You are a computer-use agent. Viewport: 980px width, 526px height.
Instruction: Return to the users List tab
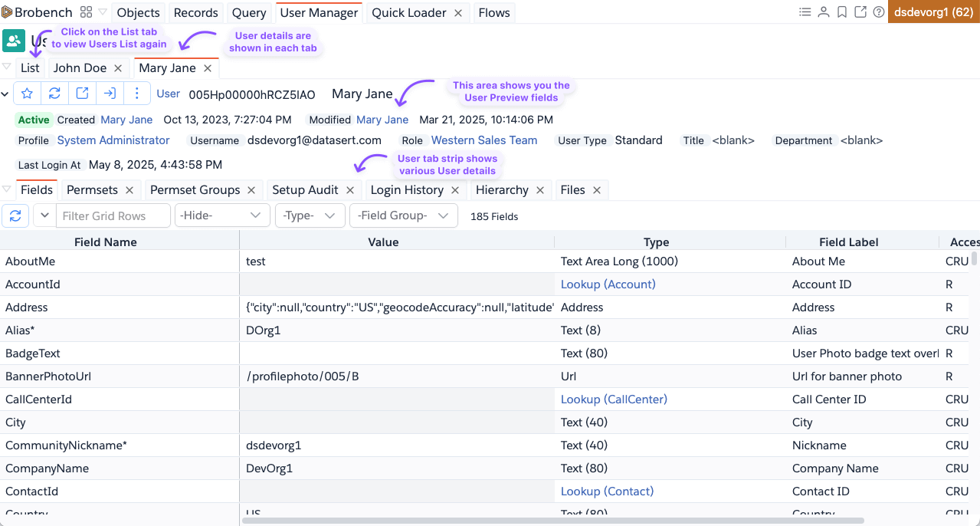pyautogui.click(x=31, y=68)
